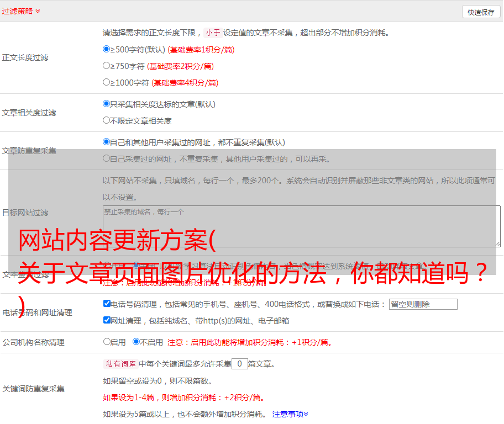Click the keyword article count input box
This screenshot has width=504, height=424.
(239, 364)
